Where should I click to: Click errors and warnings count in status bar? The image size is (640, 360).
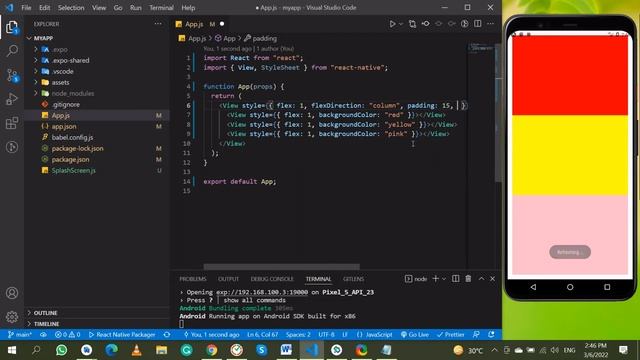67,335
